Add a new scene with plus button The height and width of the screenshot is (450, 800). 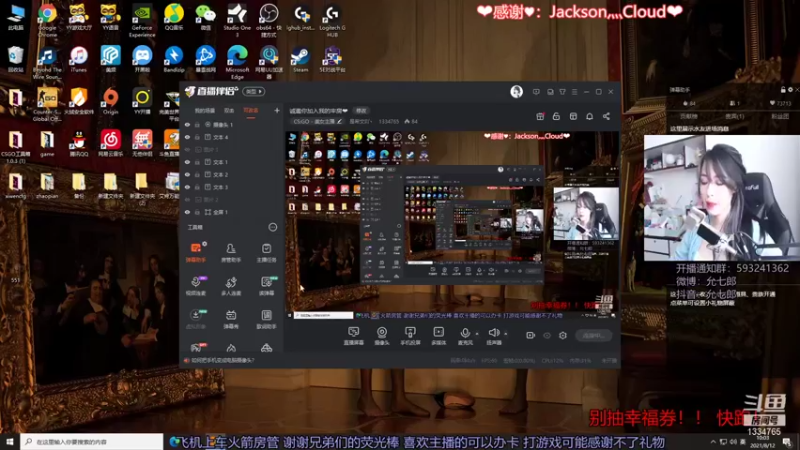277,110
